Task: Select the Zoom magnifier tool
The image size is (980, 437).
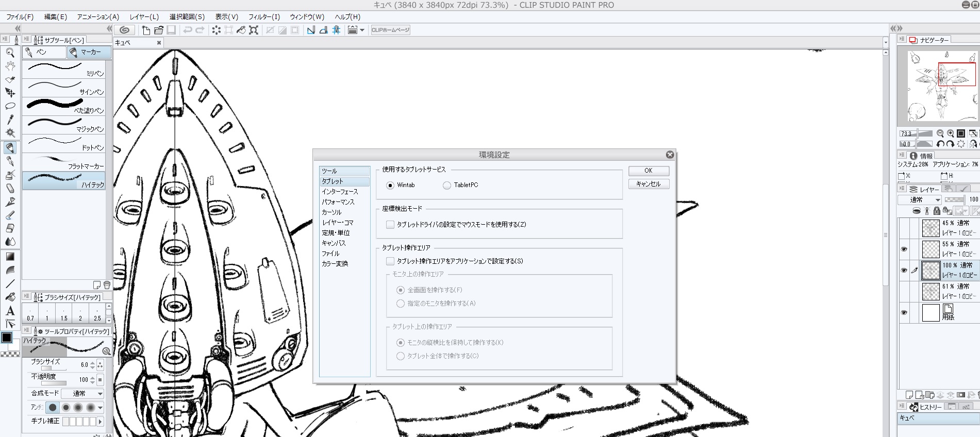Action: tap(10, 52)
